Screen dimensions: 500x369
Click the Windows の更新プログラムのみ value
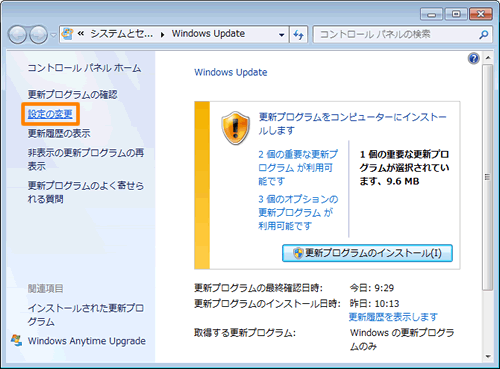[x=402, y=339]
